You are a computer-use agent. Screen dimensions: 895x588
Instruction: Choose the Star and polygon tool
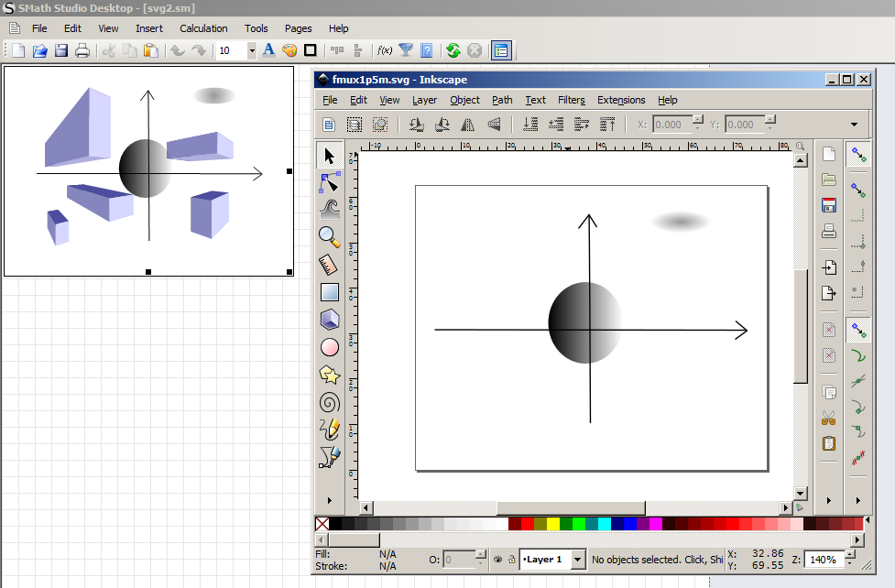click(x=330, y=375)
